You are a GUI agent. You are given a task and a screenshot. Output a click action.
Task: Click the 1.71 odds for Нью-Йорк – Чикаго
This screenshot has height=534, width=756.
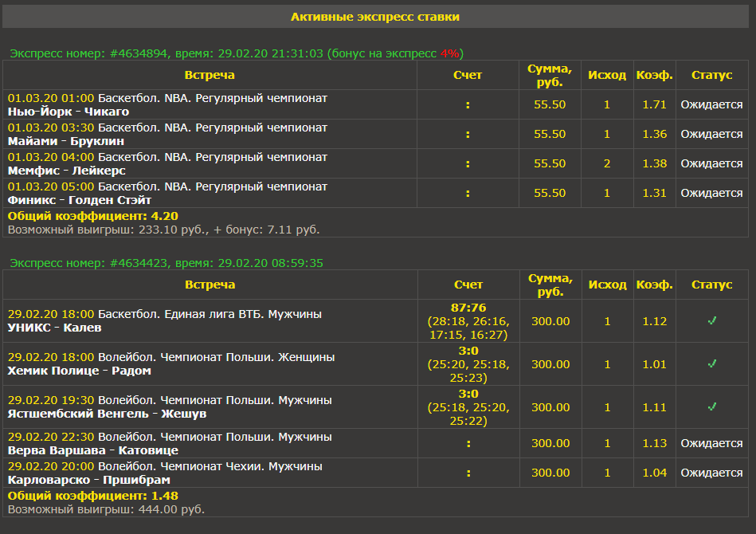[x=654, y=104]
